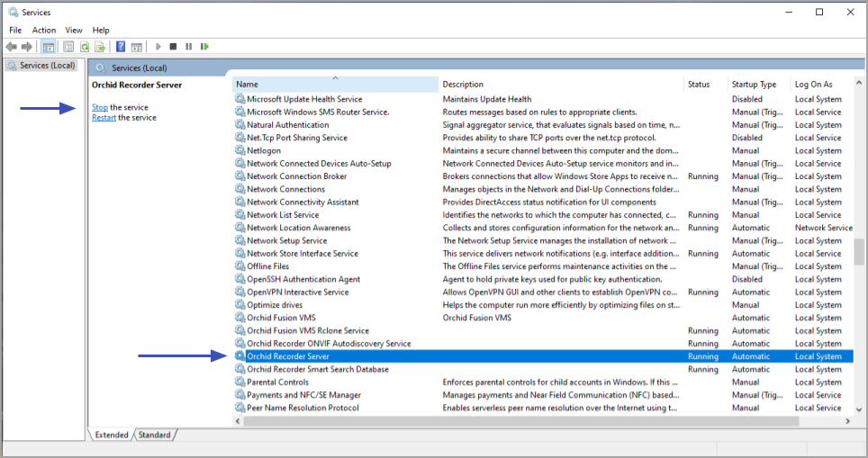This screenshot has height=458, width=868.
Task: Sort by the Startup Type column header
Action: [x=759, y=84]
